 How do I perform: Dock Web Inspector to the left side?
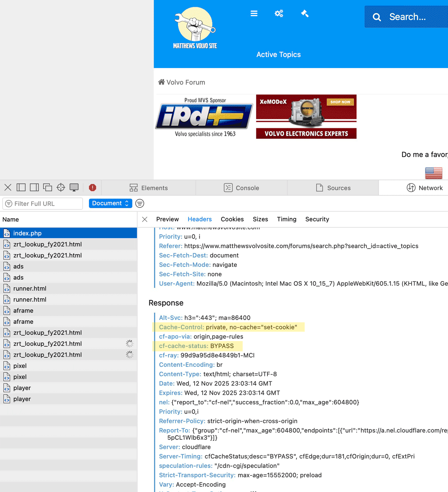point(21,188)
